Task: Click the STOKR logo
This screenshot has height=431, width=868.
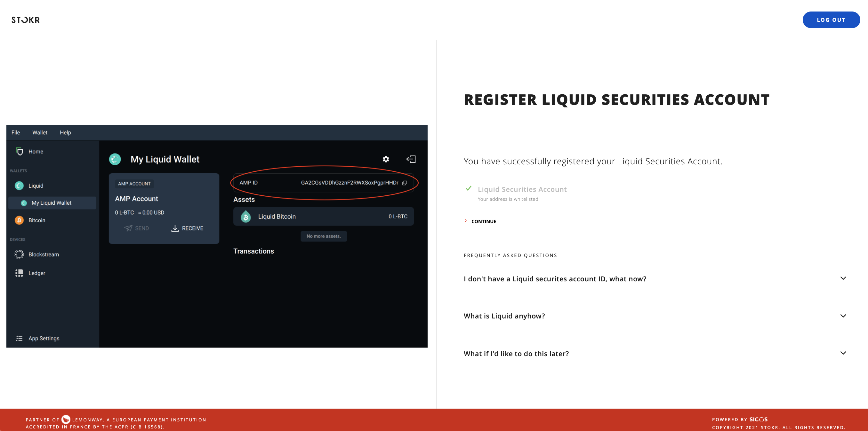Action: click(x=26, y=20)
